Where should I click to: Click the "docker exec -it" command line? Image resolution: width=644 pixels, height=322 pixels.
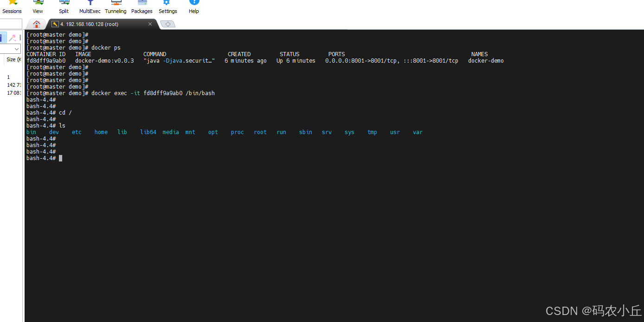click(x=121, y=93)
